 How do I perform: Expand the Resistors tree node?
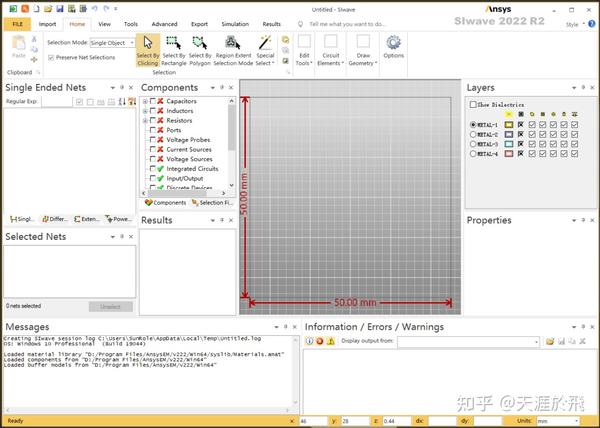(145, 120)
